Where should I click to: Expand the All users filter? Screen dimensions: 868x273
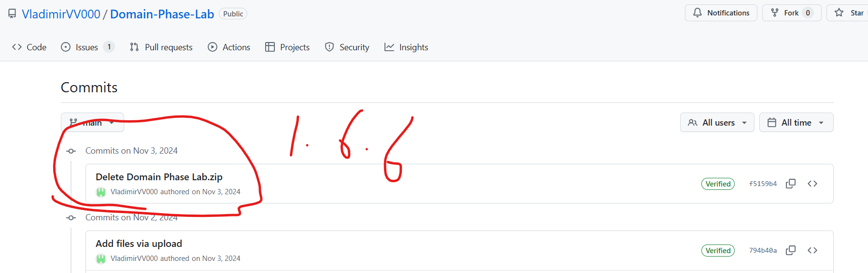[717, 122]
